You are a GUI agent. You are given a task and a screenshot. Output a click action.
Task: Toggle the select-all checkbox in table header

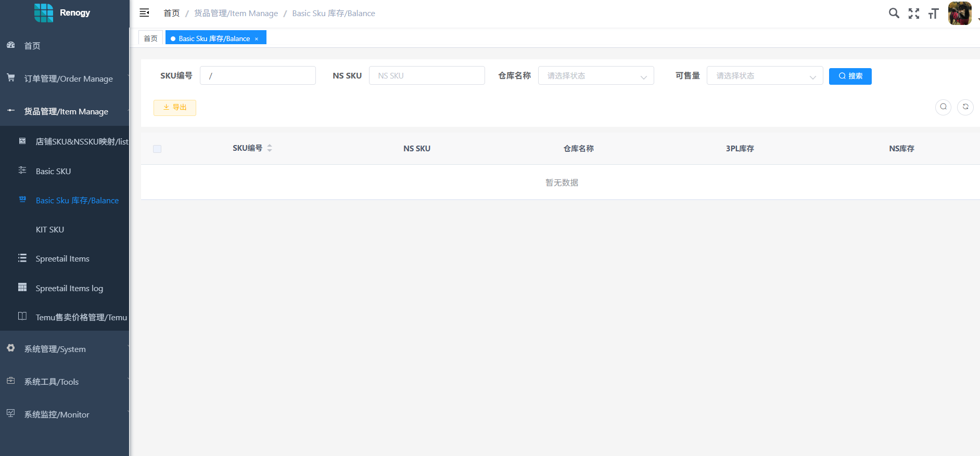pos(157,149)
